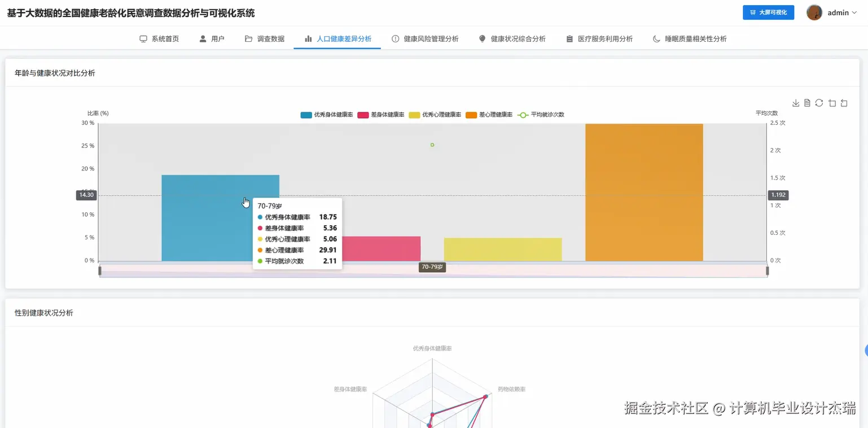Click tooltip value 2.11
Screen dimensions: 868x428
pos(330,261)
